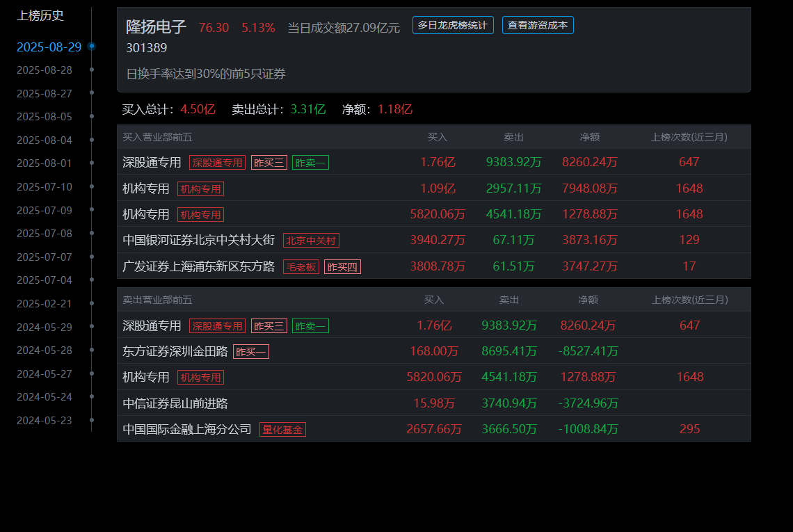This screenshot has height=532, width=793.
Task: Select history date 2025-07-09
Action: [45, 211]
